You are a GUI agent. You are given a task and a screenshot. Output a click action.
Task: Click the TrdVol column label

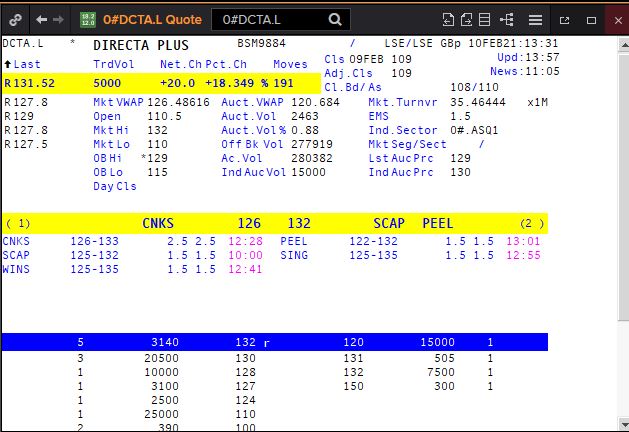(114, 64)
